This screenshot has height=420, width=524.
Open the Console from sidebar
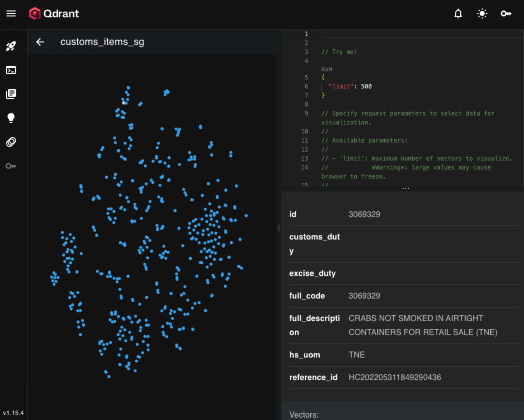click(x=11, y=70)
